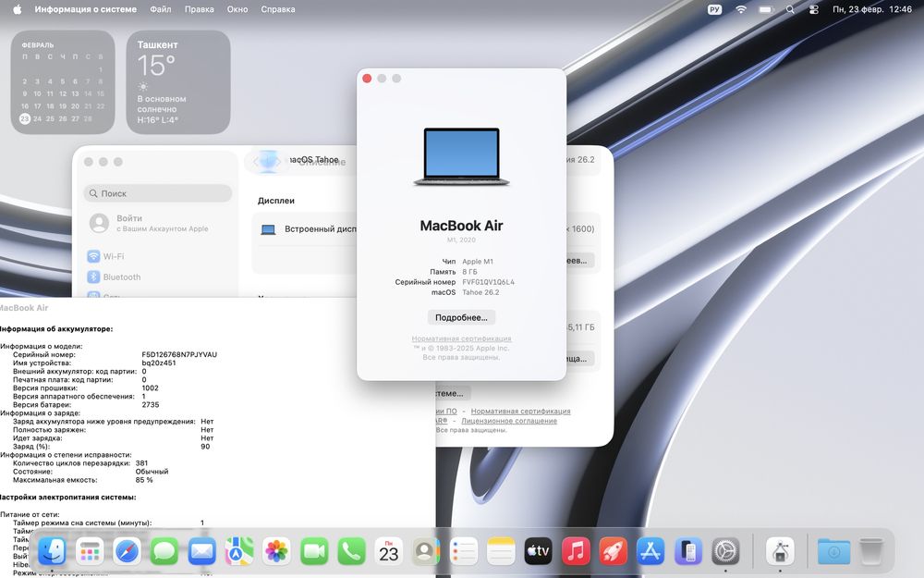The width and height of the screenshot is (924, 578).
Task: Click Войти with Apple account in Settings
Action: tap(149, 223)
